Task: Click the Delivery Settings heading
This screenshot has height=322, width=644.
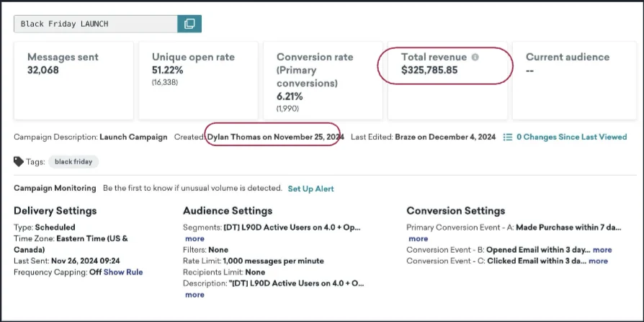Action: [x=55, y=210]
